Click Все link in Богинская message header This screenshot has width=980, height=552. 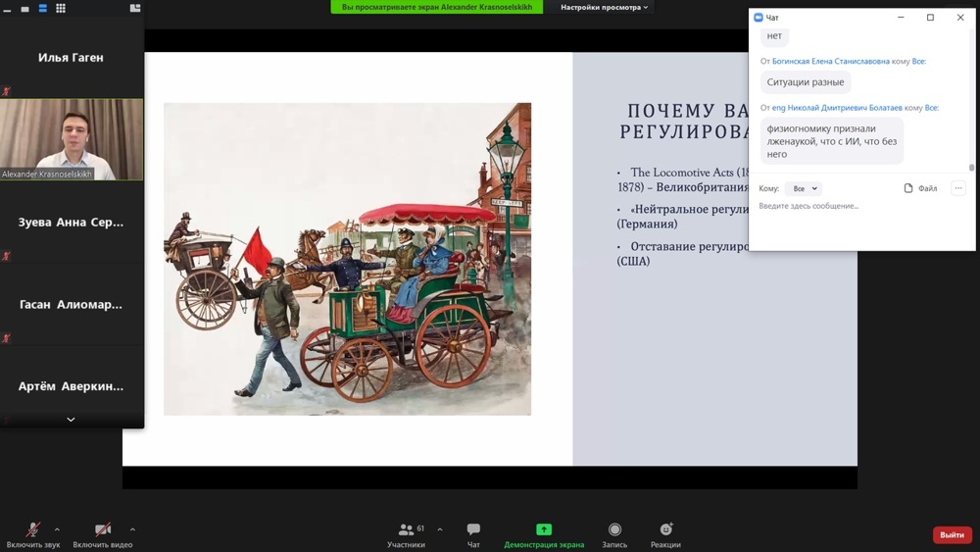919,61
